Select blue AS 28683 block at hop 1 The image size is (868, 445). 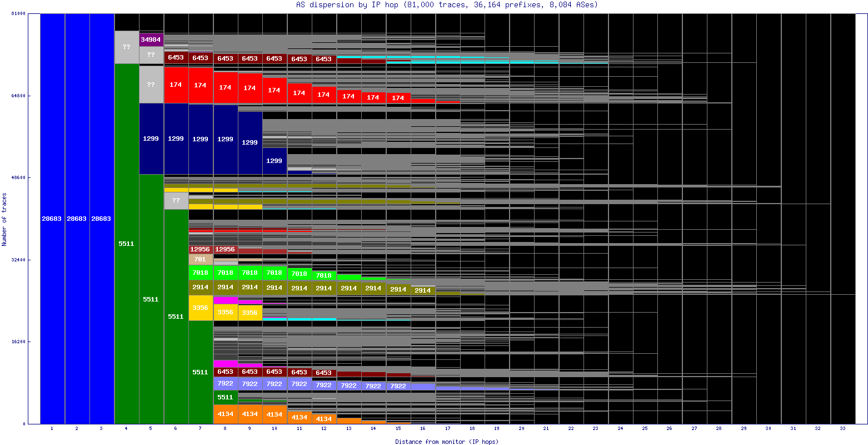point(52,219)
